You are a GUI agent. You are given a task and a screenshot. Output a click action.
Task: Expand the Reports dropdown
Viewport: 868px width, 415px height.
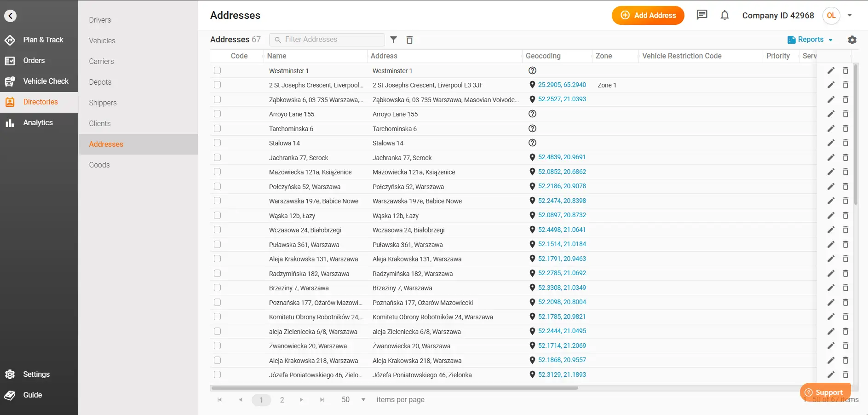810,40
